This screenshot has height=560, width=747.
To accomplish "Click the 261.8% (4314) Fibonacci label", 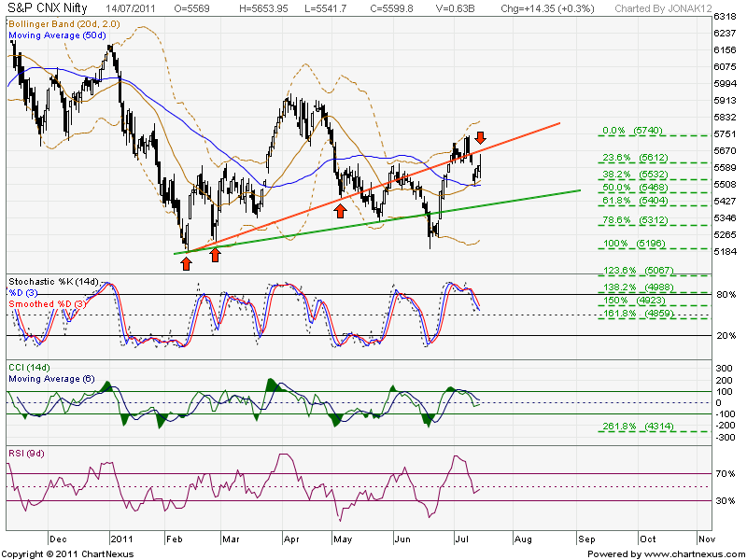I will tap(639, 427).
